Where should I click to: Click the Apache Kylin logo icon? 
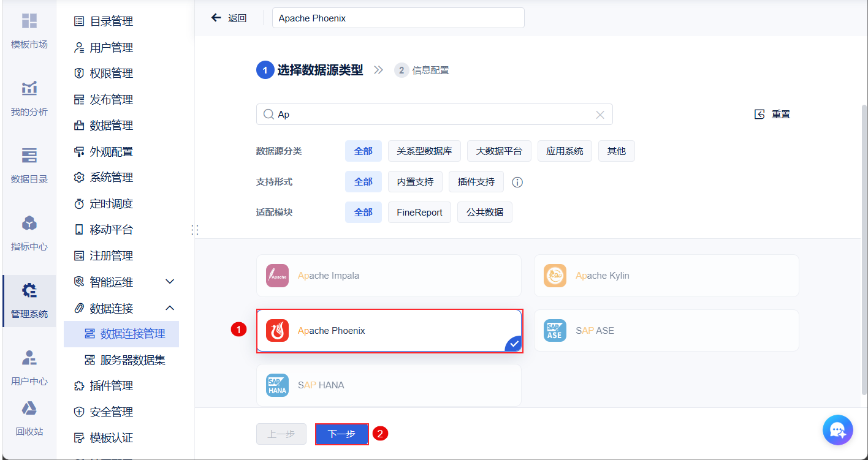(x=555, y=276)
